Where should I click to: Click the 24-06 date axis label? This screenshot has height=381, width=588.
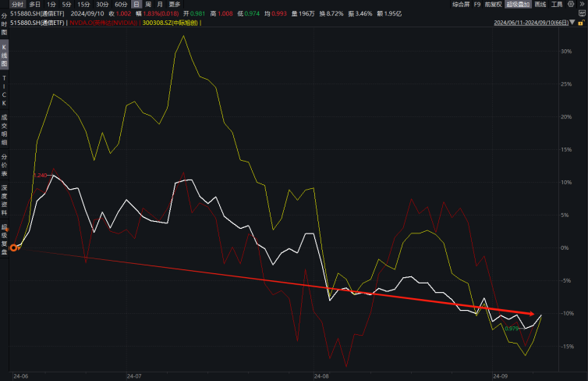click(x=20, y=376)
